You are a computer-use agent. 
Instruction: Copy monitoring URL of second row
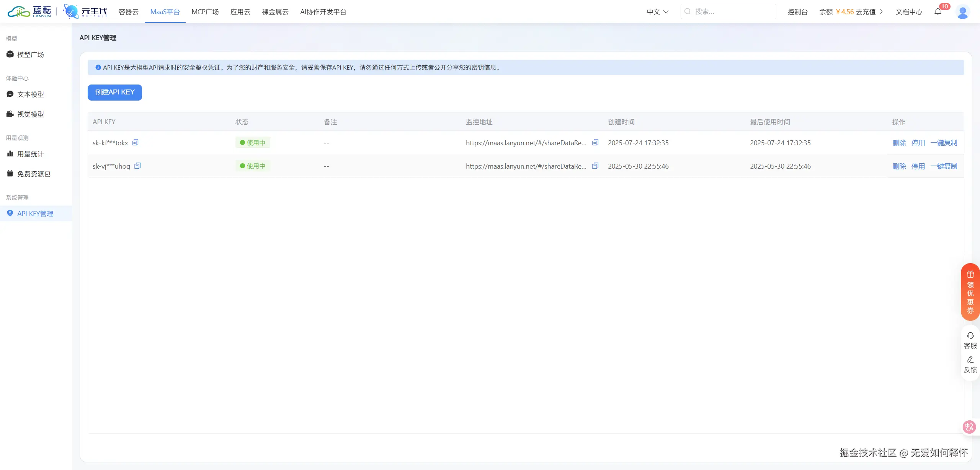pos(595,166)
